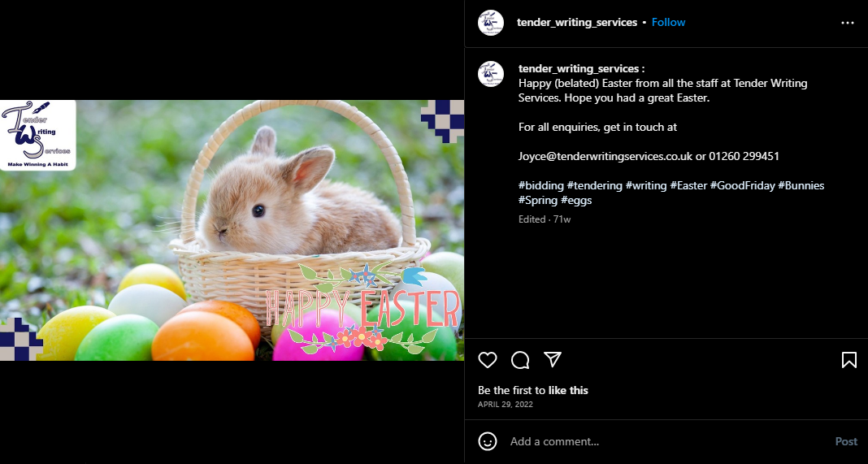
Task: Open tender_writing_services username in caption
Action: (x=579, y=68)
